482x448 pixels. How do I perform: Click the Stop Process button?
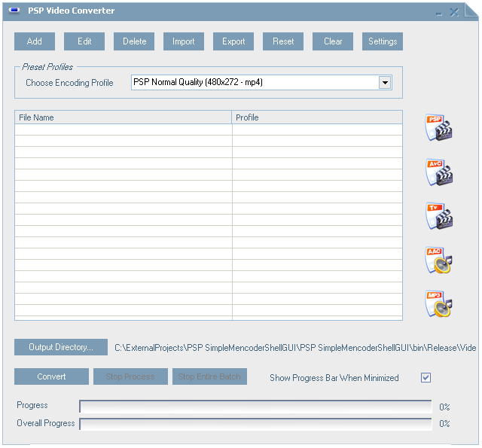coord(130,376)
